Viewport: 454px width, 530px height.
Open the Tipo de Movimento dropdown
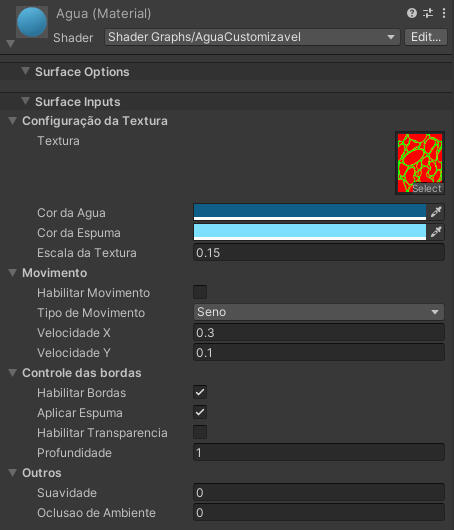[x=319, y=312]
